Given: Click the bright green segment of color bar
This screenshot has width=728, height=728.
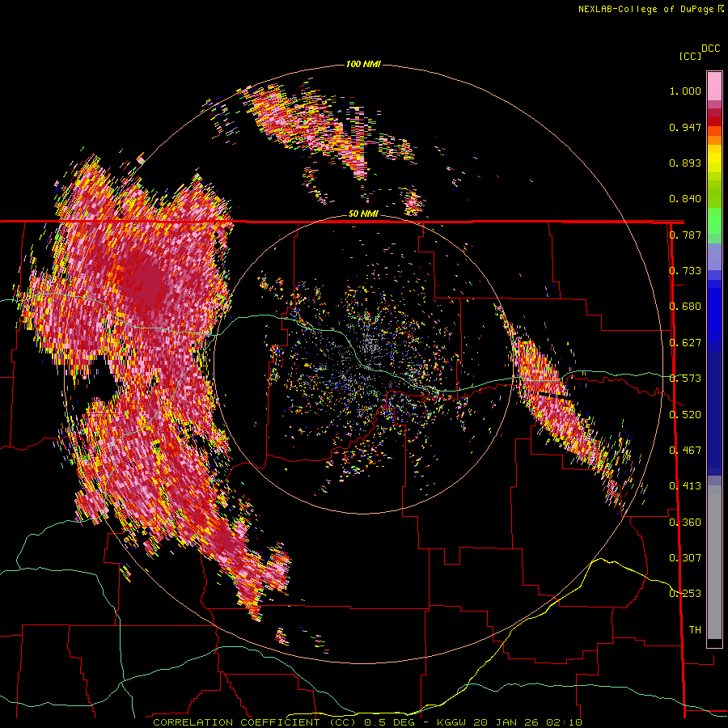Looking at the screenshot, I should coord(714,221).
